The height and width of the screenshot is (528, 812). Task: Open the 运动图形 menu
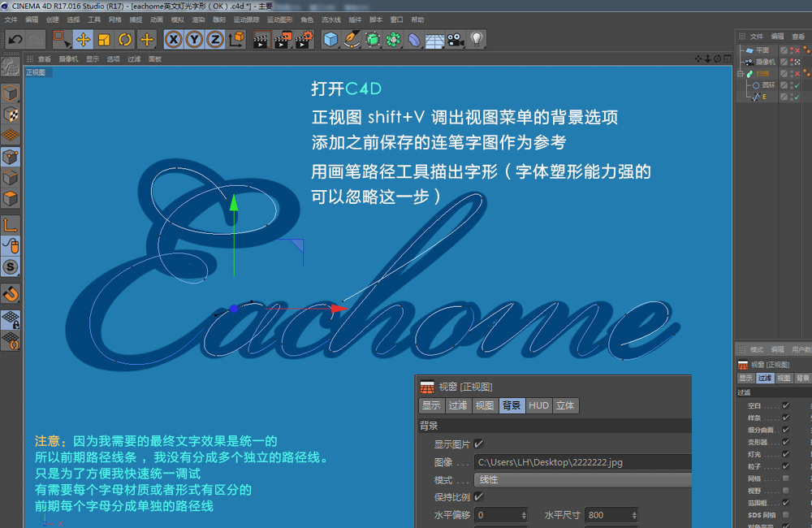pyautogui.click(x=279, y=19)
